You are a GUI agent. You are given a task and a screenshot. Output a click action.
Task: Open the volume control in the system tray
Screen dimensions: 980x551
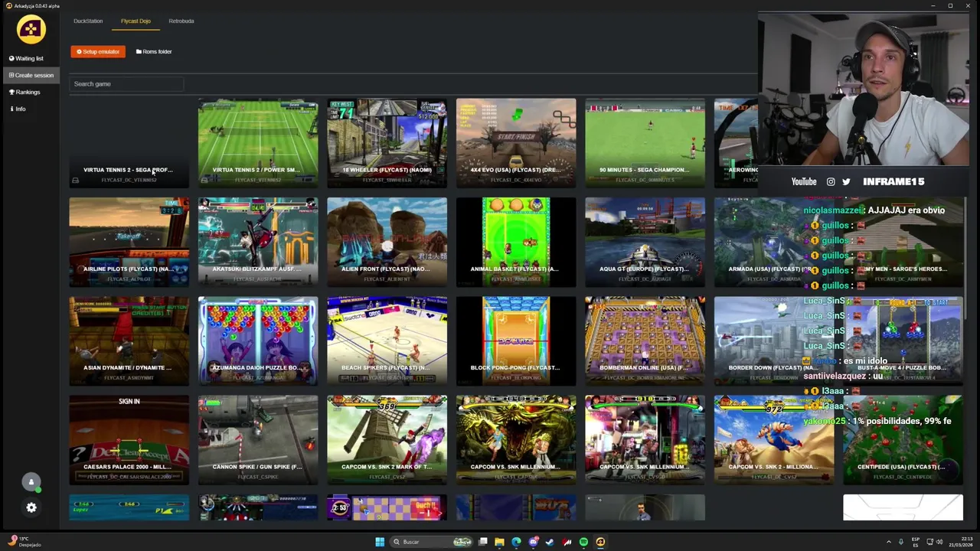click(x=939, y=542)
